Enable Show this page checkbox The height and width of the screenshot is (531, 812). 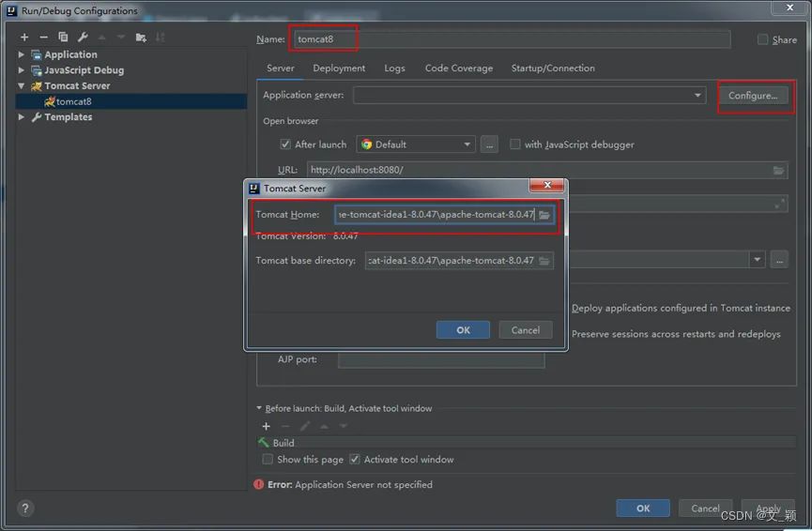[x=268, y=459]
